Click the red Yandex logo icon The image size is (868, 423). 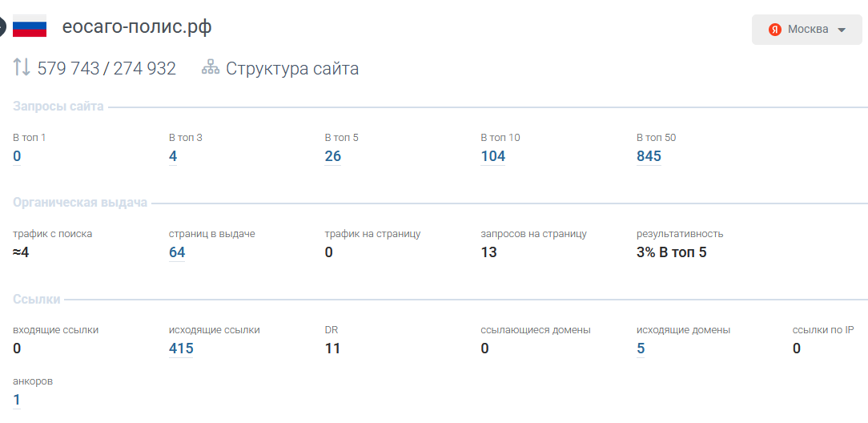point(774,30)
